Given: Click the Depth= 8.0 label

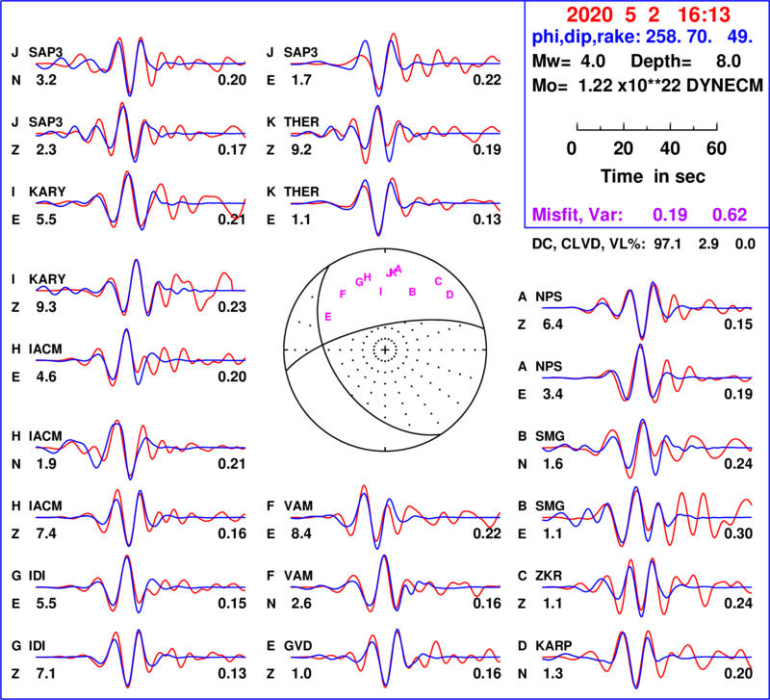Looking at the screenshot, I should 686,62.
